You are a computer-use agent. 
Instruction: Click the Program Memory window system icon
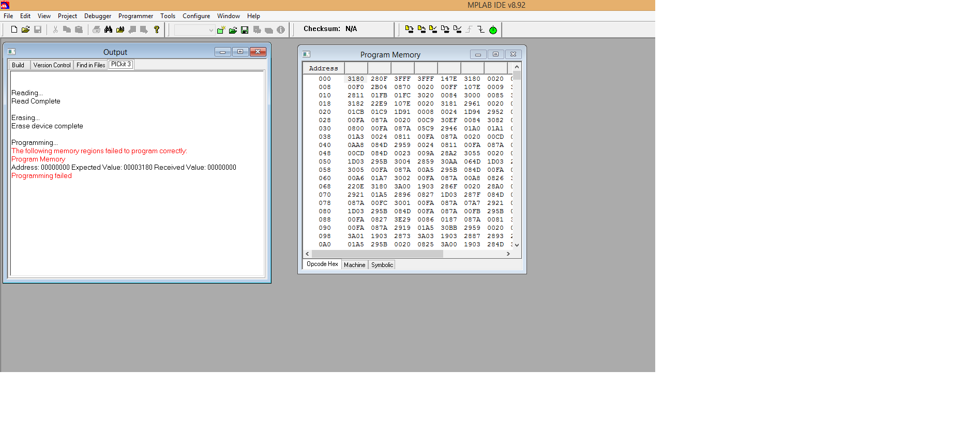pyautogui.click(x=306, y=54)
